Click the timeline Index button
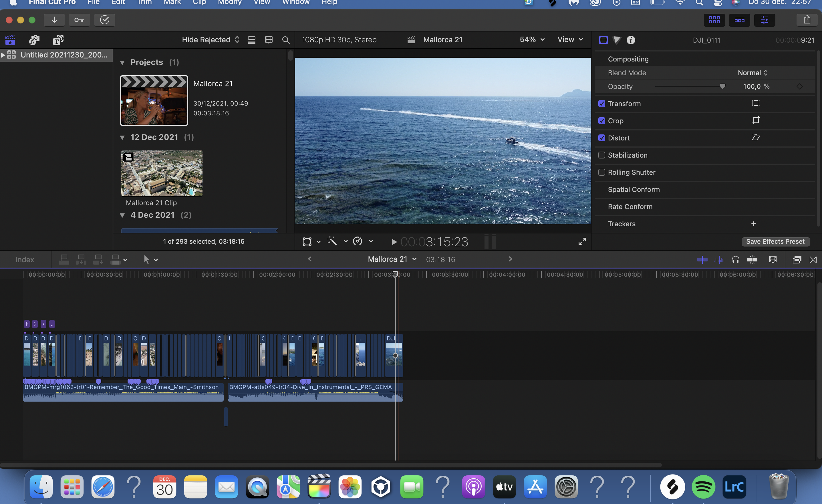822x504 pixels. point(25,259)
